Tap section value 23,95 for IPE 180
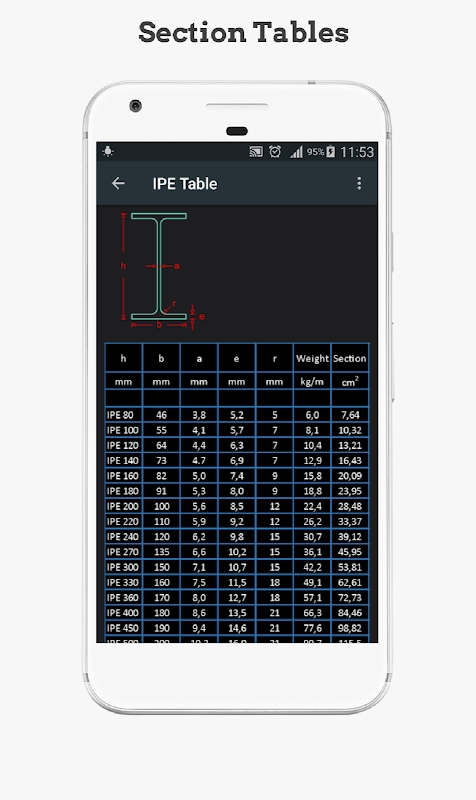 [x=350, y=491]
